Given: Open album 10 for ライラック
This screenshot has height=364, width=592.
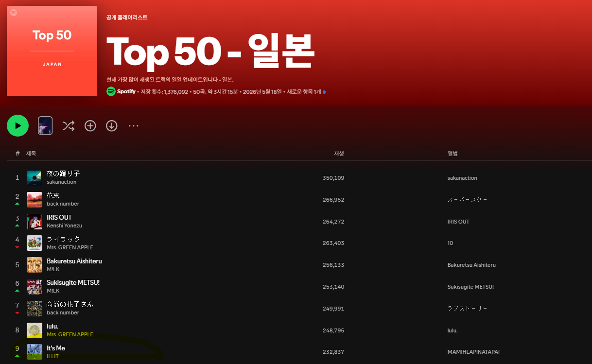Looking at the screenshot, I should click(450, 243).
